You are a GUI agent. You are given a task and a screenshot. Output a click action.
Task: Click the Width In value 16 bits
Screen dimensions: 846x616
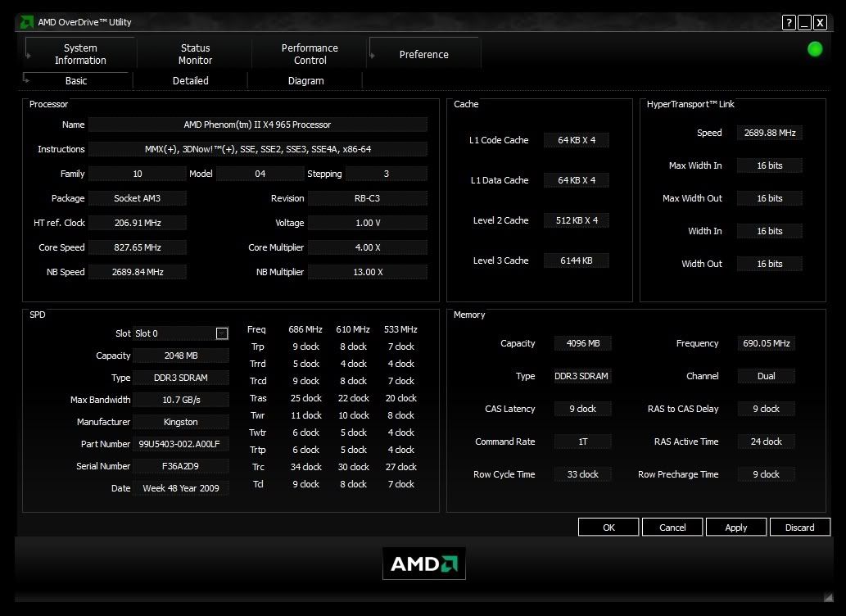click(x=769, y=231)
